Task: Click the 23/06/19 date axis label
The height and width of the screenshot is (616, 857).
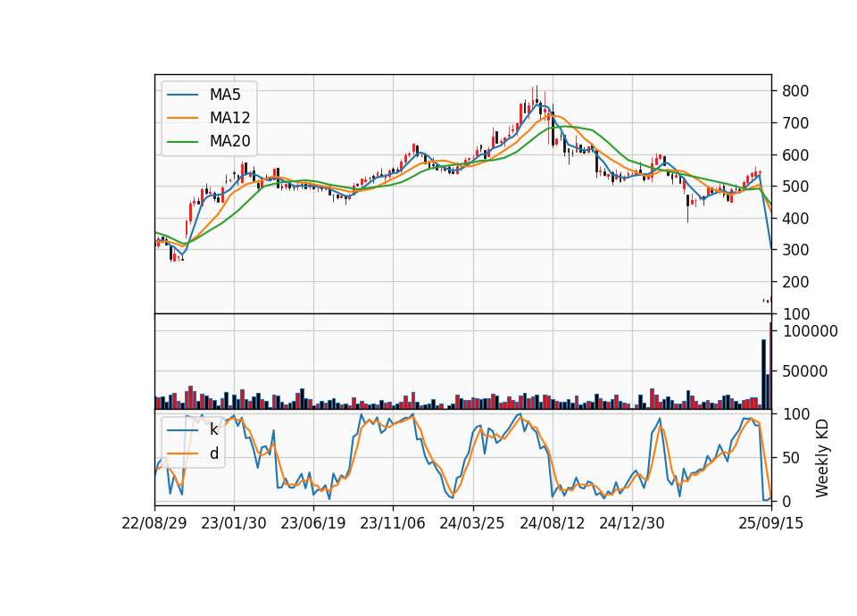Action: click(x=313, y=523)
